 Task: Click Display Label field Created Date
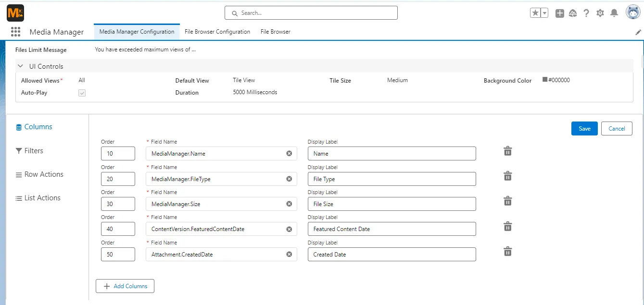point(392,254)
